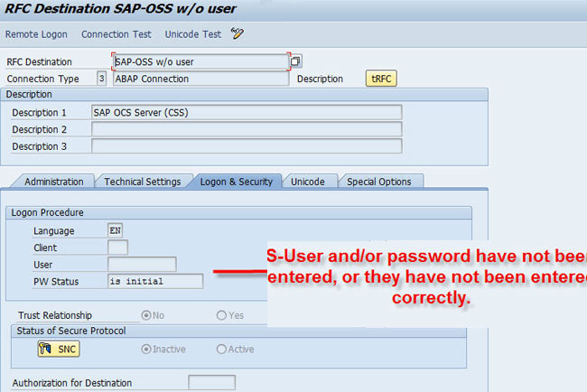Click the Logon Procedure group header
Image resolution: width=587 pixels, height=392 pixels.
pos(238,212)
